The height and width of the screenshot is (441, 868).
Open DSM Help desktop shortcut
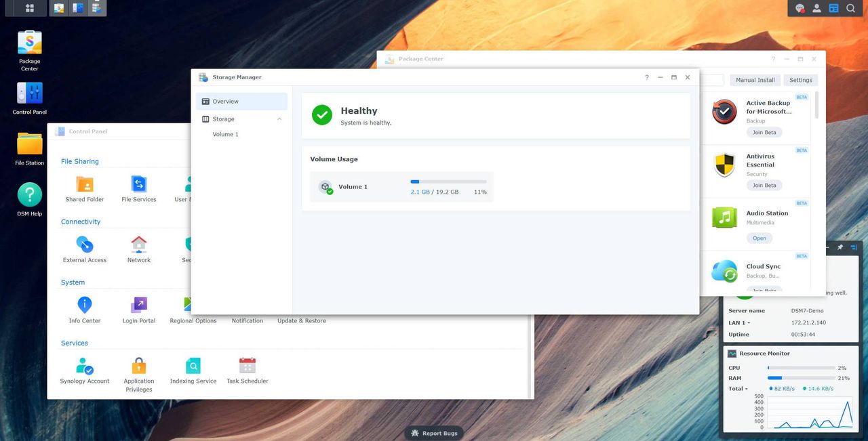30,200
